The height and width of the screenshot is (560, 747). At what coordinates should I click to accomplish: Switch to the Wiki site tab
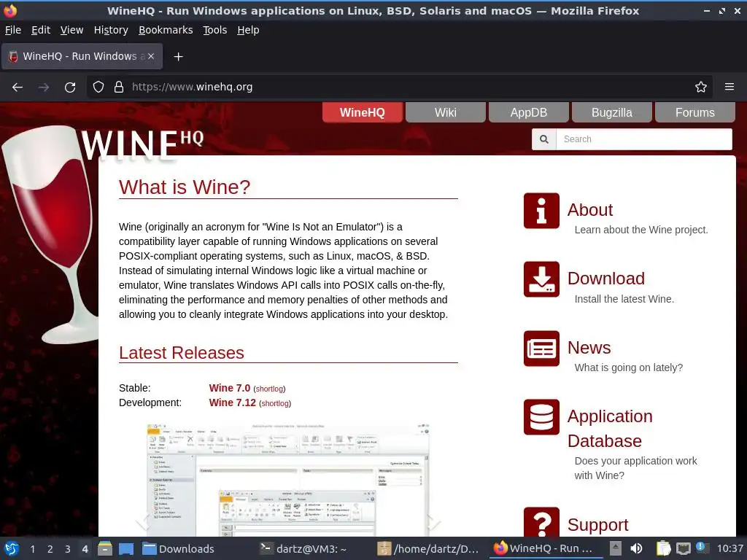point(446,113)
